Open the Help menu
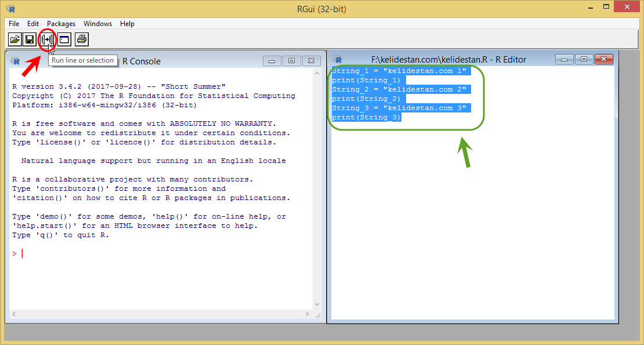The height and width of the screenshot is (345, 644). tap(127, 24)
